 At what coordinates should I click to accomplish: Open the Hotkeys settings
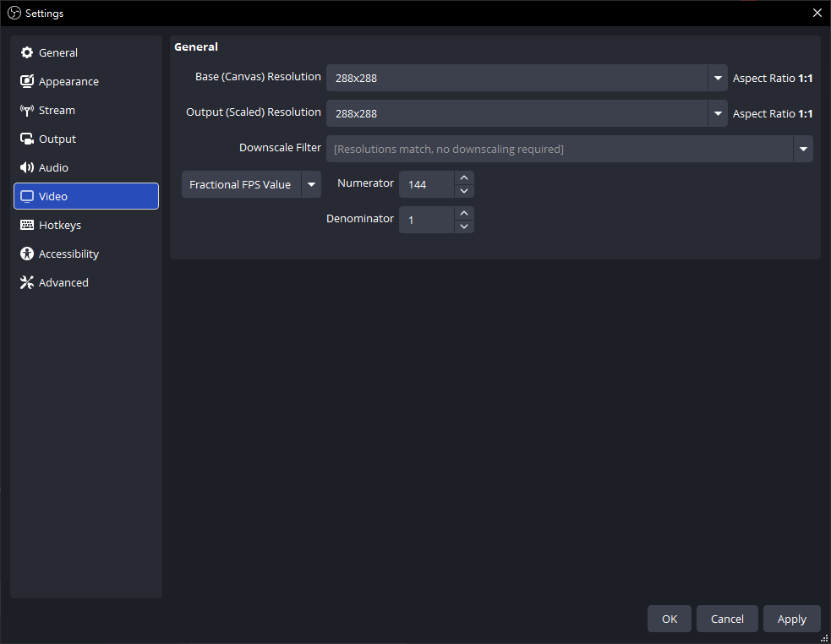86,225
